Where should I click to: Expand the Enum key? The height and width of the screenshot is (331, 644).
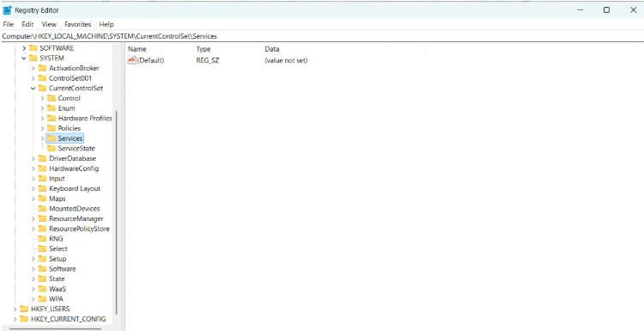pos(42,108)
